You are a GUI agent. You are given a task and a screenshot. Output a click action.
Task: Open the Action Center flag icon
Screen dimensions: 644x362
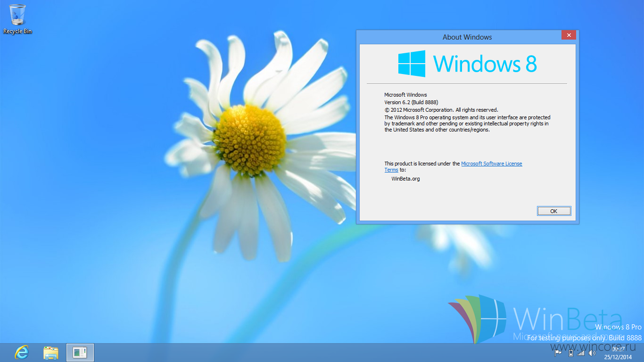tap(558, 353)
